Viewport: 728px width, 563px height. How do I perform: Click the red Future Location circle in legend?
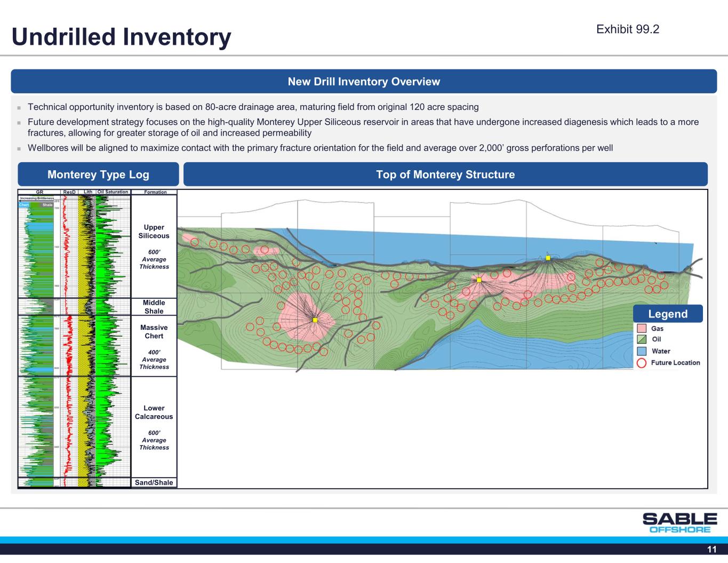point(642,363)
